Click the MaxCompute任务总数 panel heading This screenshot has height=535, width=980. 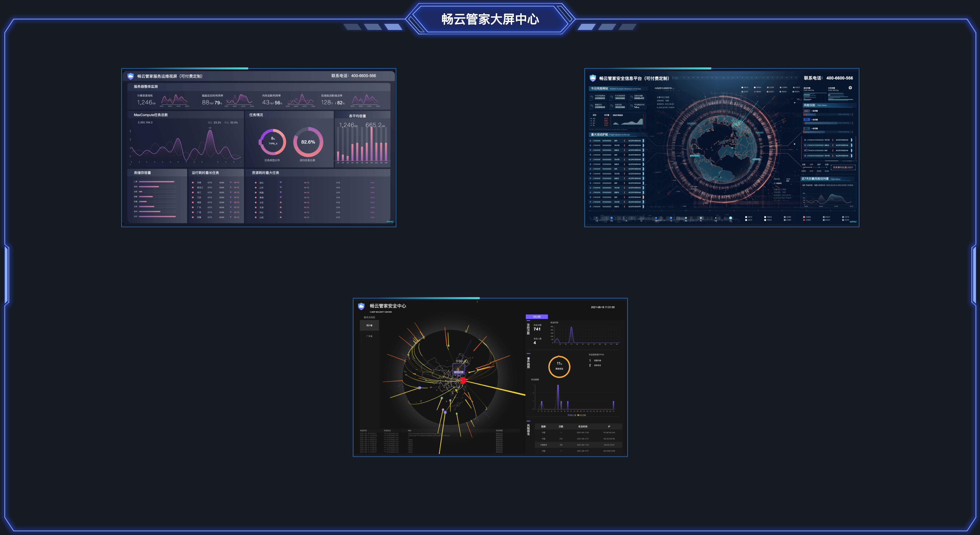(151, 115)
